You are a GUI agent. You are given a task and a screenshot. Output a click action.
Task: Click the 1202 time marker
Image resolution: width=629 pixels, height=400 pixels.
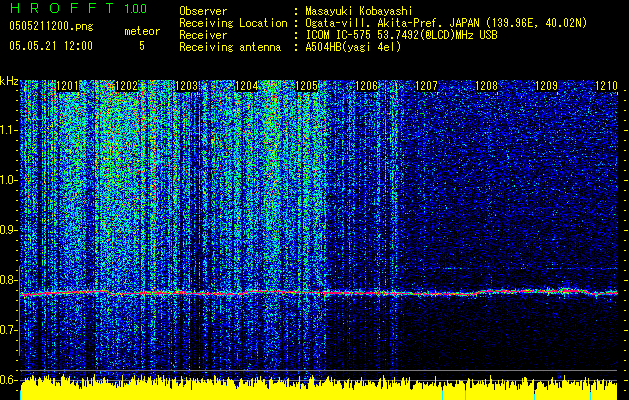[x=126, y=86]
